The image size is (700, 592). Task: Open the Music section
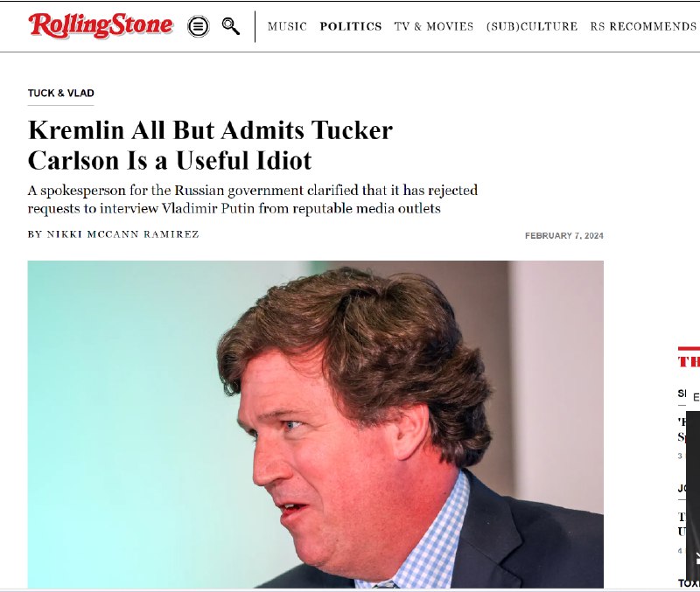coord(287,26)
